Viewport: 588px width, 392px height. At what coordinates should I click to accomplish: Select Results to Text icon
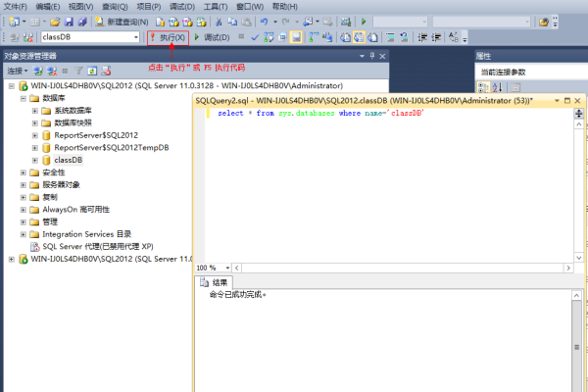point(345,37)
